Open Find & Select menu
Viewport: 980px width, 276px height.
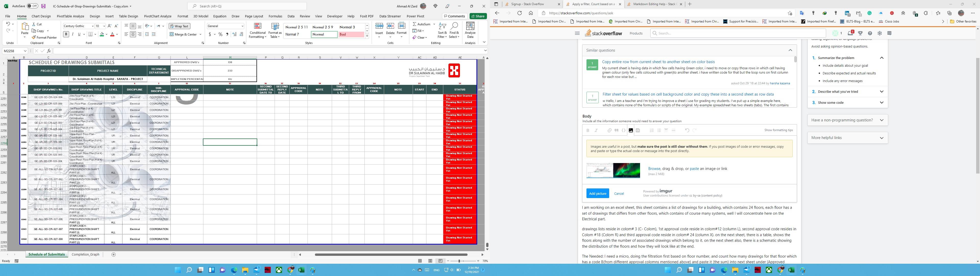click(x=454, y=30)
